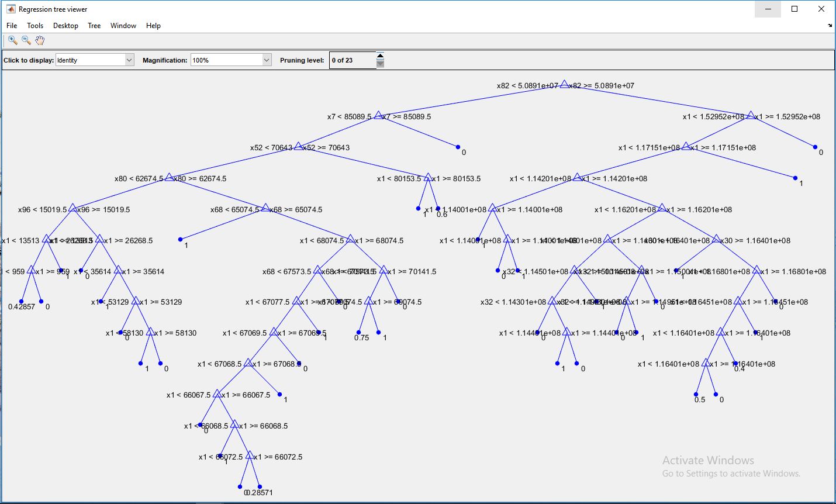Select the x1 < 1.17151e+08 branch node
Screen dimensions: 836x504
click(686, 147)
